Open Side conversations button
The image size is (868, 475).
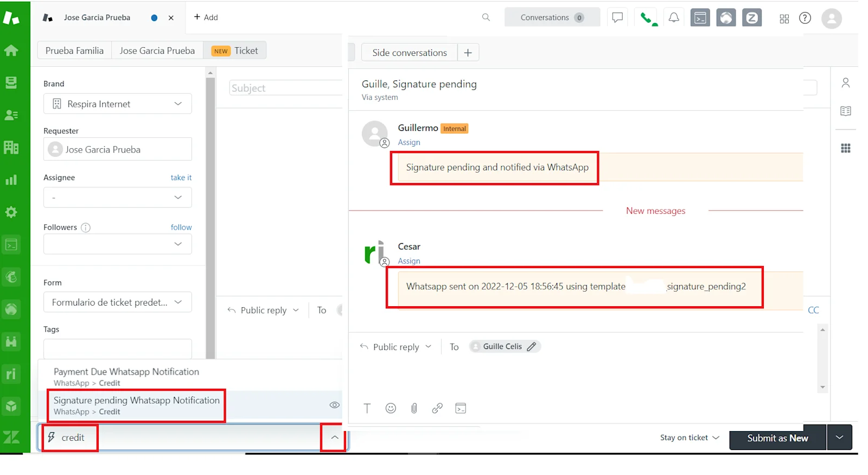click(x=409, y=53)
